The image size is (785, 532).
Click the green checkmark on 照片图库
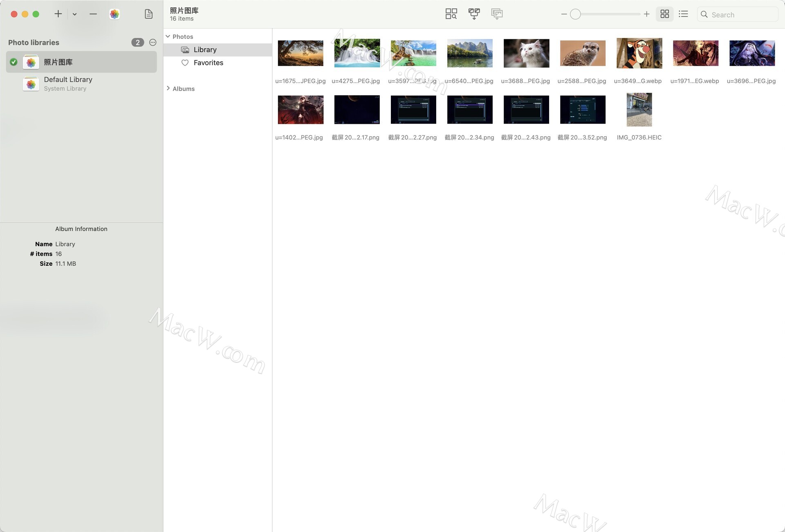pos(13,62)
